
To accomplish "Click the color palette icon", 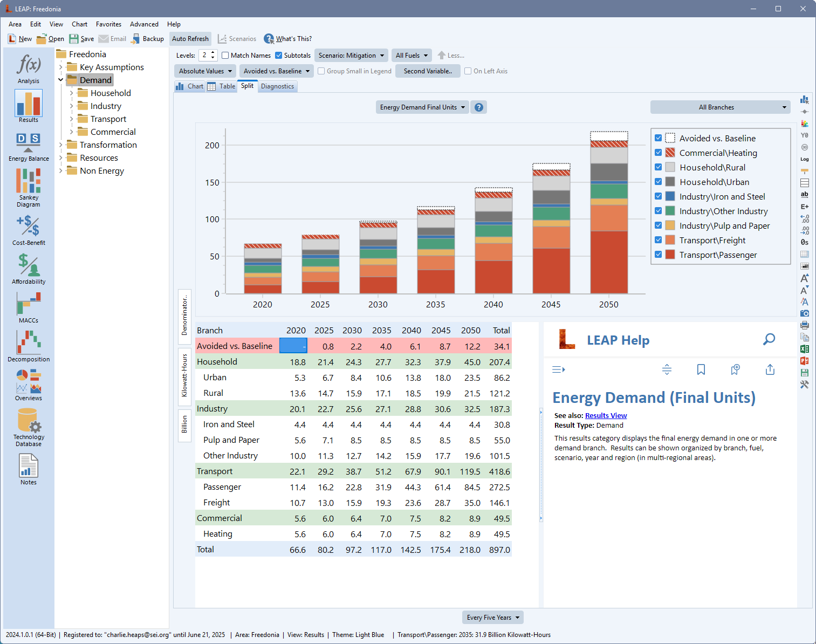I will 805,124.
